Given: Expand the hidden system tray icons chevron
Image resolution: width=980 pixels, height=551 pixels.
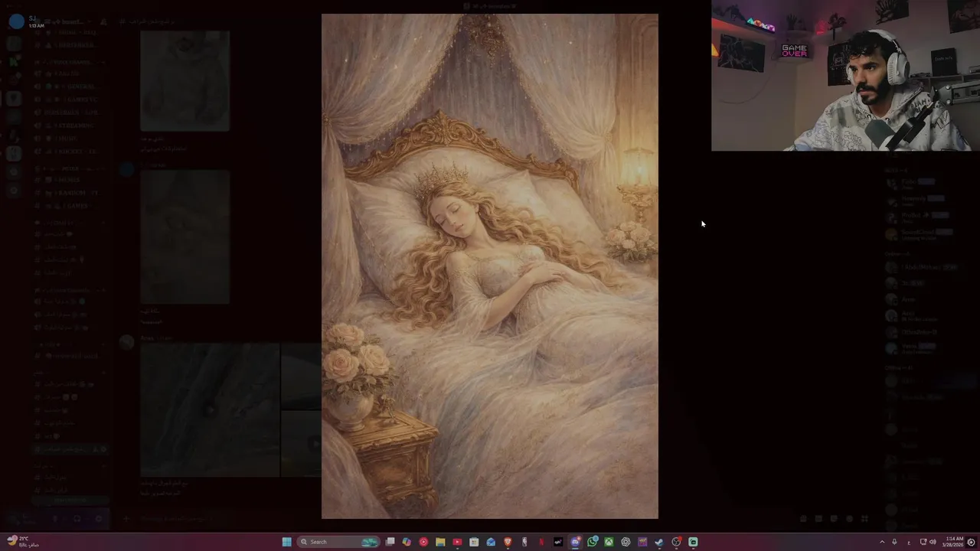Looking at the screenshot, I should tap(882, 542).
